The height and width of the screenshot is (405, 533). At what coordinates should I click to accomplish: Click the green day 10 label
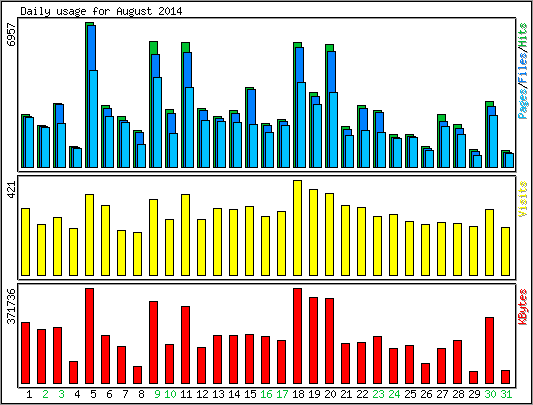[170, 394]
